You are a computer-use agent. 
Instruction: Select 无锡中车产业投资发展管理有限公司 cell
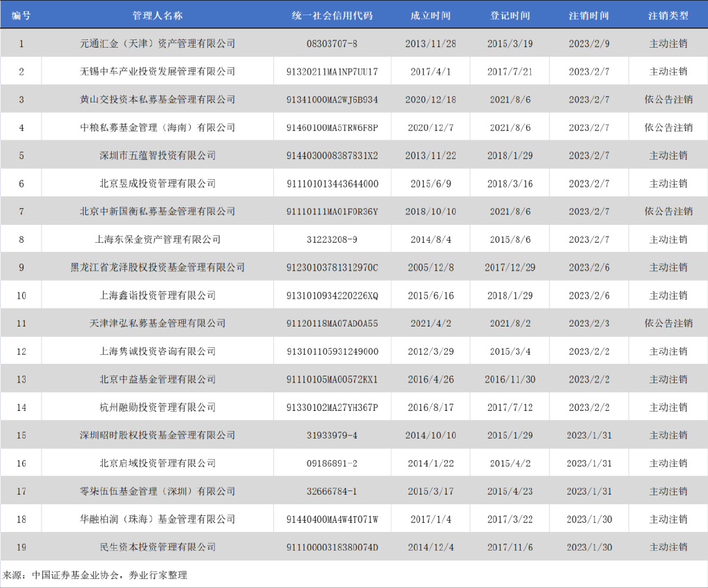157,71
